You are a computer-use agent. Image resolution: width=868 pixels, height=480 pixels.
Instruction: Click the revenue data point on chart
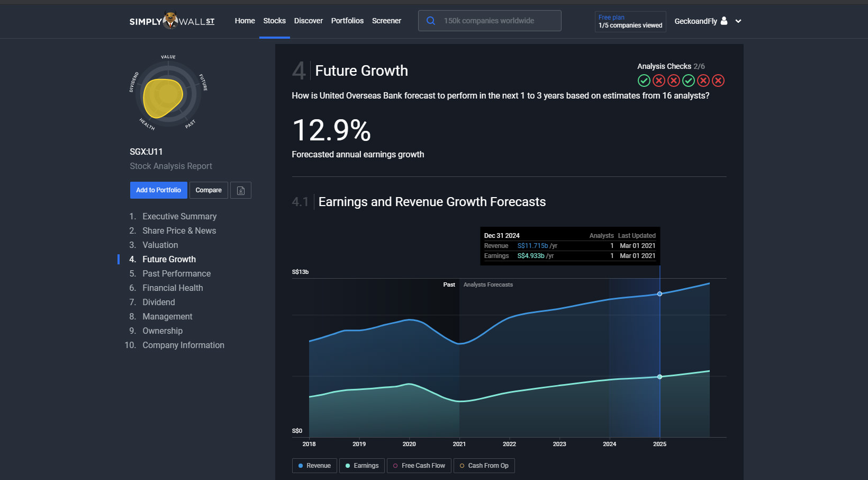tap(659, 294)
